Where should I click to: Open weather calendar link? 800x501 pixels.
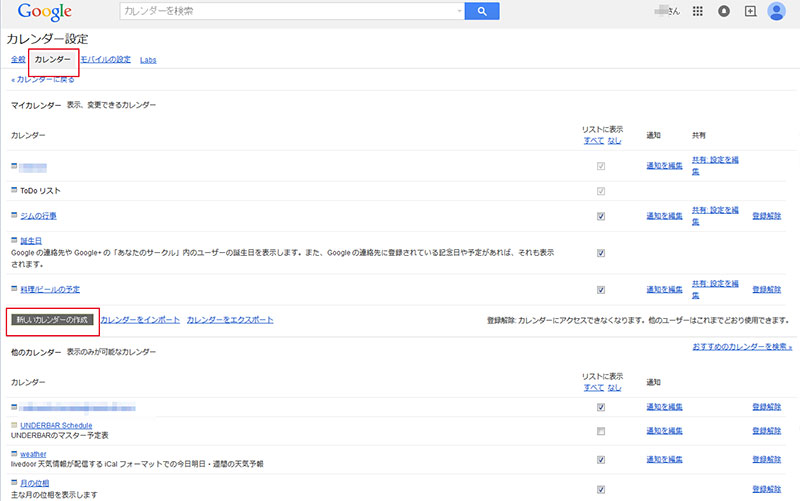(33, 454)
